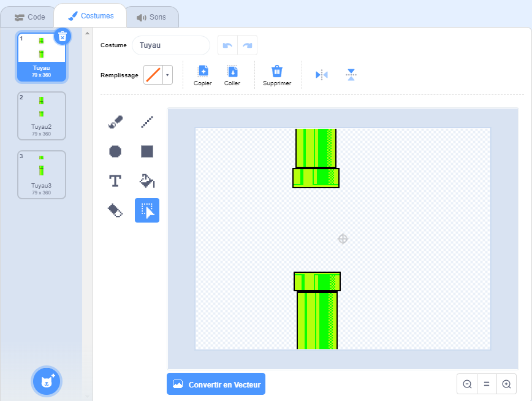532x401 pixels.
Task: Delete the Tuyau costume with trash icon
Action: pos(63,37)
